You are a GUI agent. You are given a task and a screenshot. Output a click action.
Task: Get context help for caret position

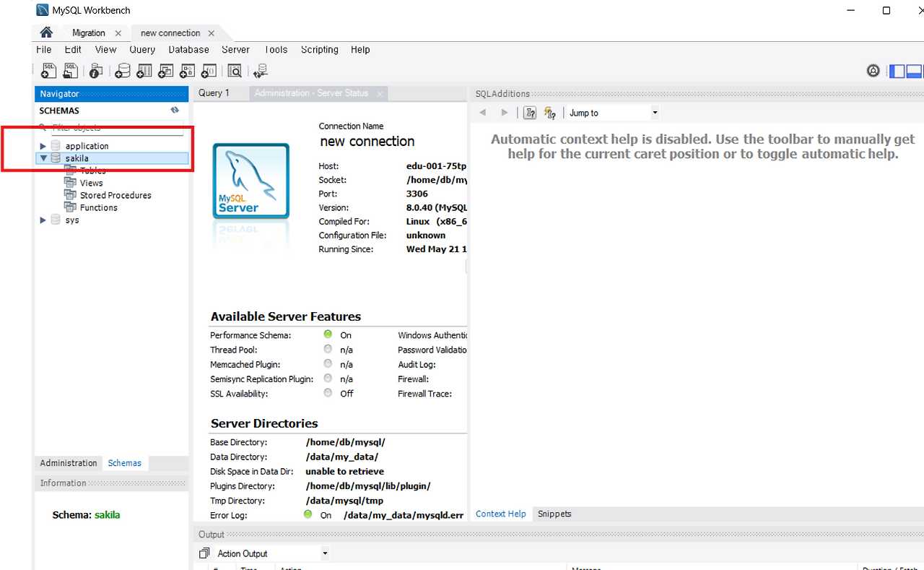[x=530, y=113]
